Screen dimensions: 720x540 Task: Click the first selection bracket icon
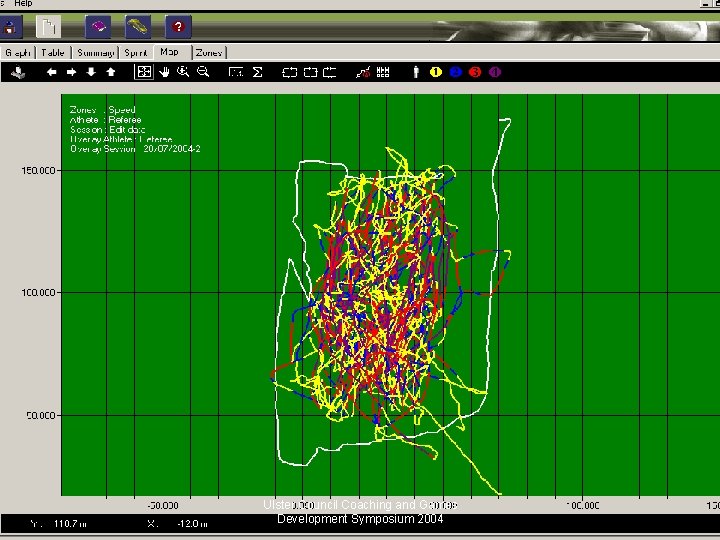tap(289, 72)
